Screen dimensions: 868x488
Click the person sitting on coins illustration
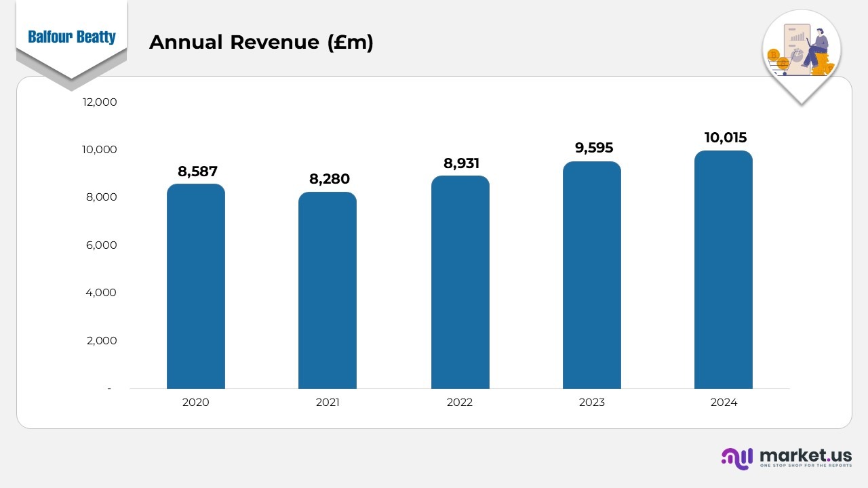click(817, 44)
